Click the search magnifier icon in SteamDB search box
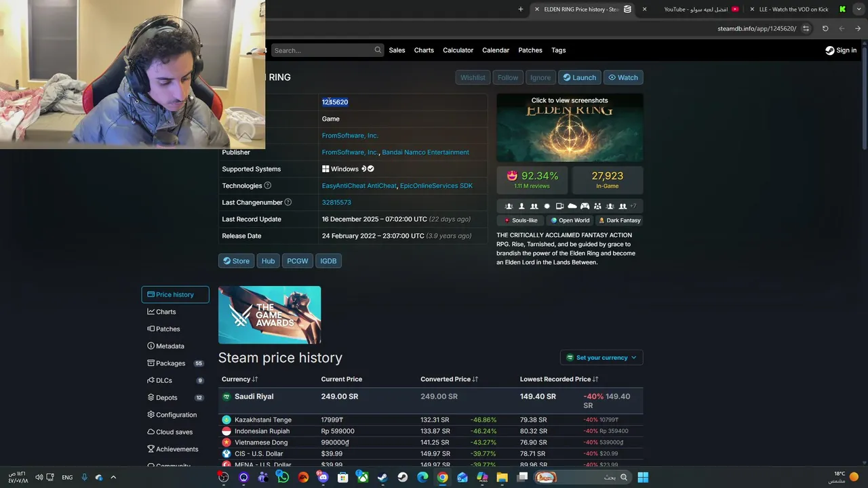 (378, 50)
